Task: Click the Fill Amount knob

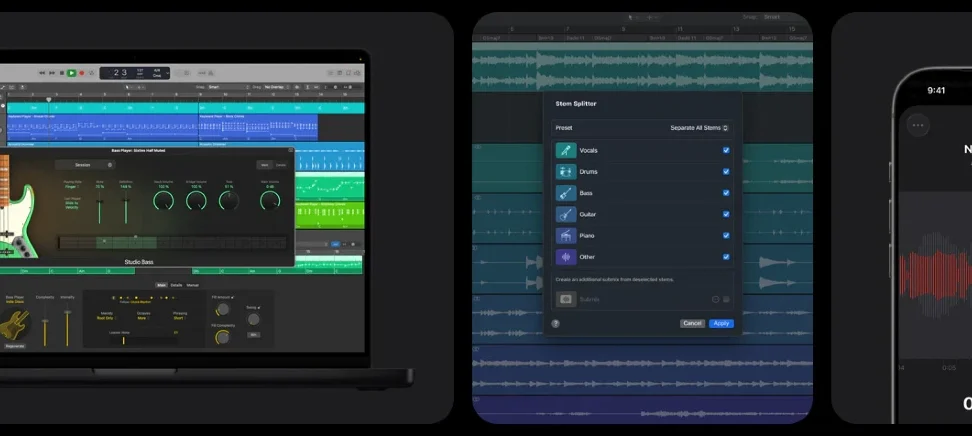Action: tap(222, 309)
